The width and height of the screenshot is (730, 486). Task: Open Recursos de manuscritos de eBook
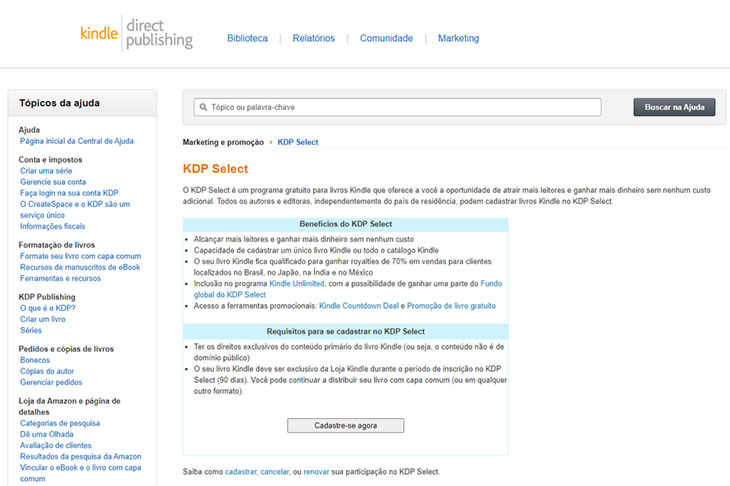[80, 267]
